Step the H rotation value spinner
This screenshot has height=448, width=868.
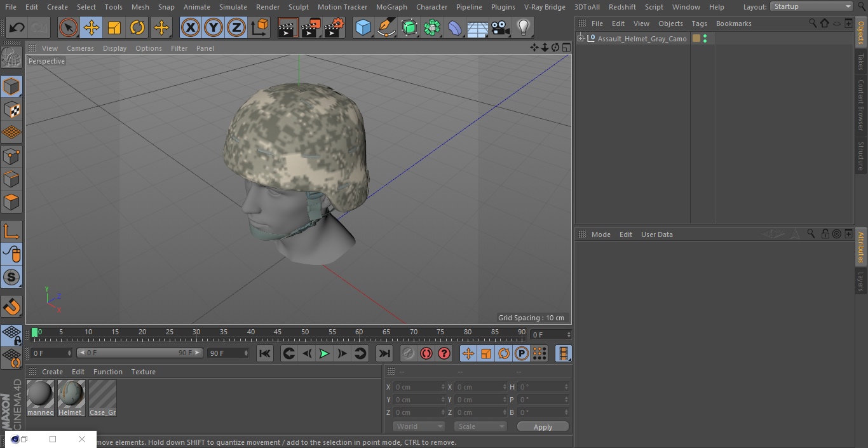(x=567, y=386)
